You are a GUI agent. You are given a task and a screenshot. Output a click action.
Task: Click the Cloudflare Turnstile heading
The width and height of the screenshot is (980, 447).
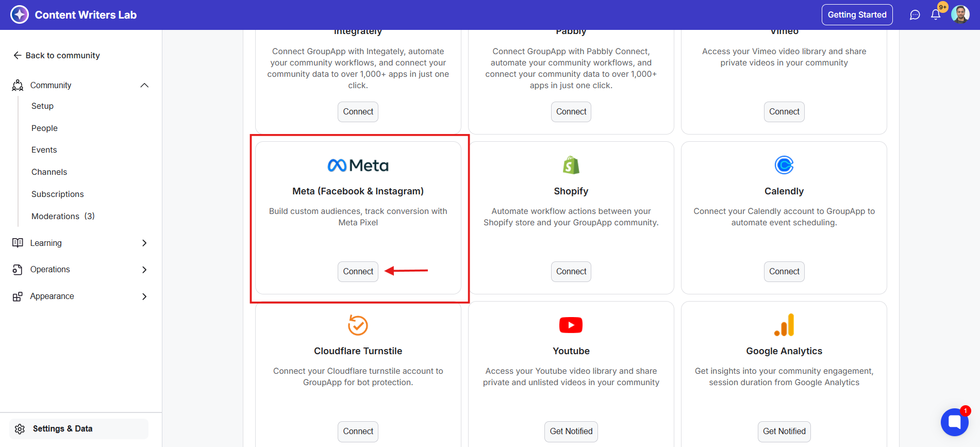358,351
